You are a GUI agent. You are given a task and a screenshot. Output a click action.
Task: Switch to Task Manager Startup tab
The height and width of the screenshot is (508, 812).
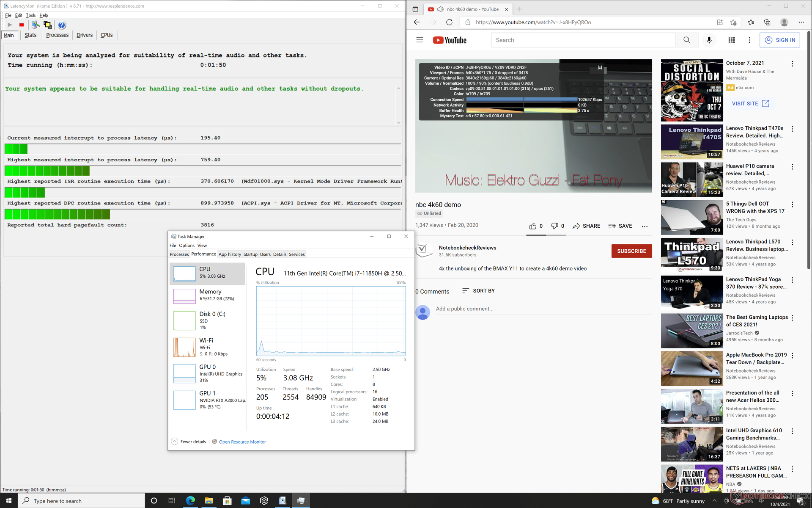[250, 254]
